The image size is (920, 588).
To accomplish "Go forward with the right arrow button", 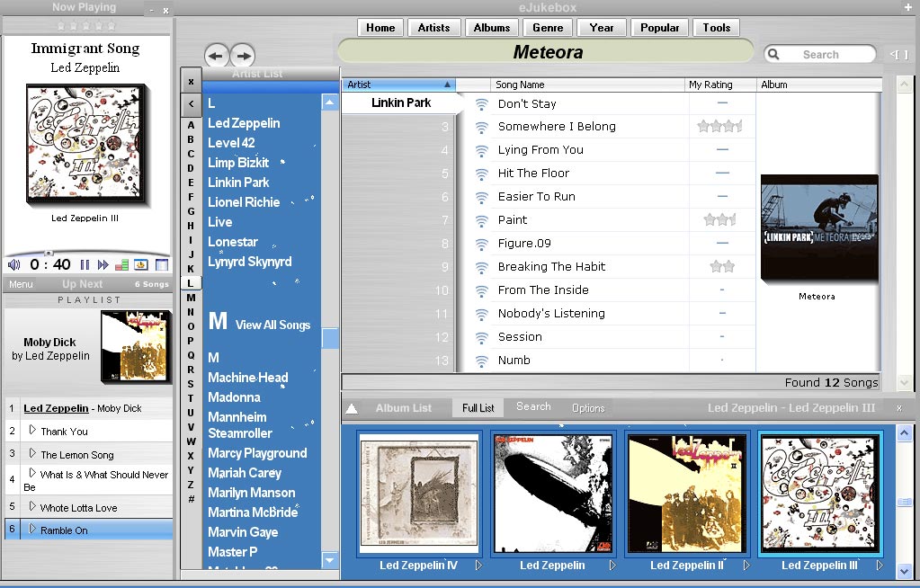I will (242, 56).
